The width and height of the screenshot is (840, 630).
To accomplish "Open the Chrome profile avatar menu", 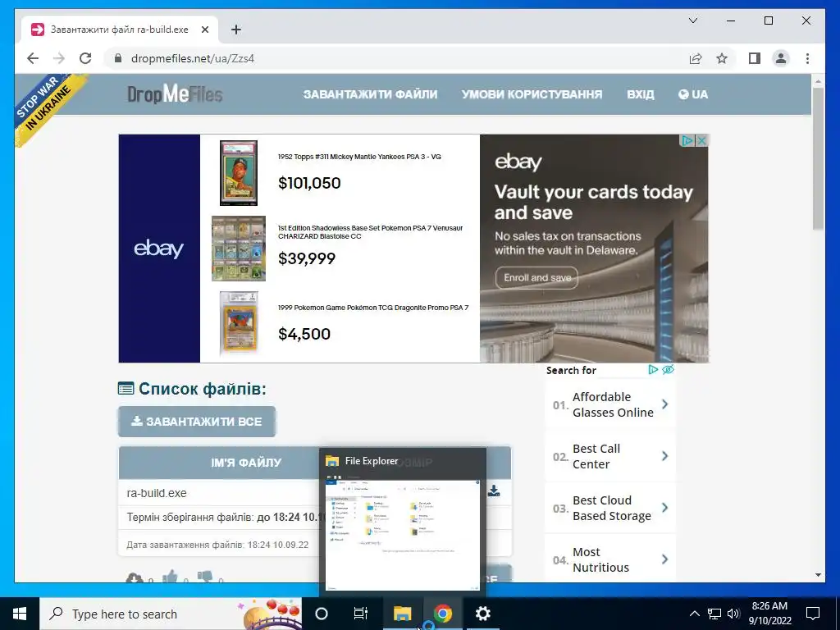I will [x=781, y=58].
